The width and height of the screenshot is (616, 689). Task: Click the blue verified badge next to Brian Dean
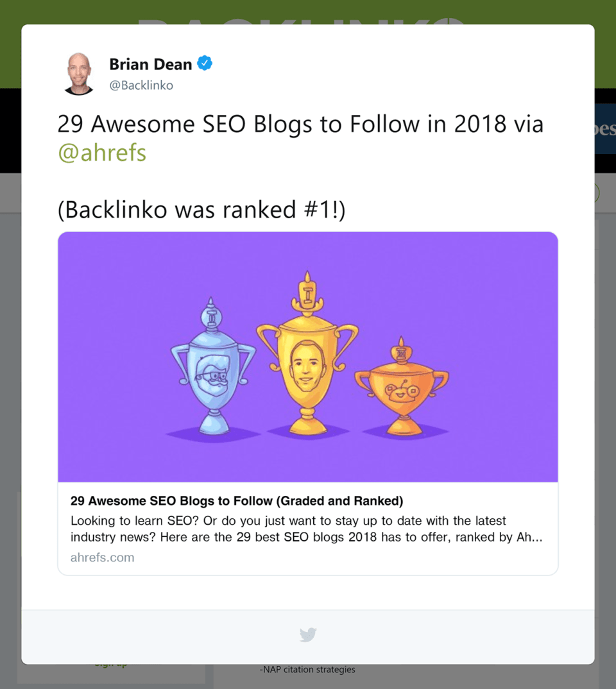tap(204, 63)
